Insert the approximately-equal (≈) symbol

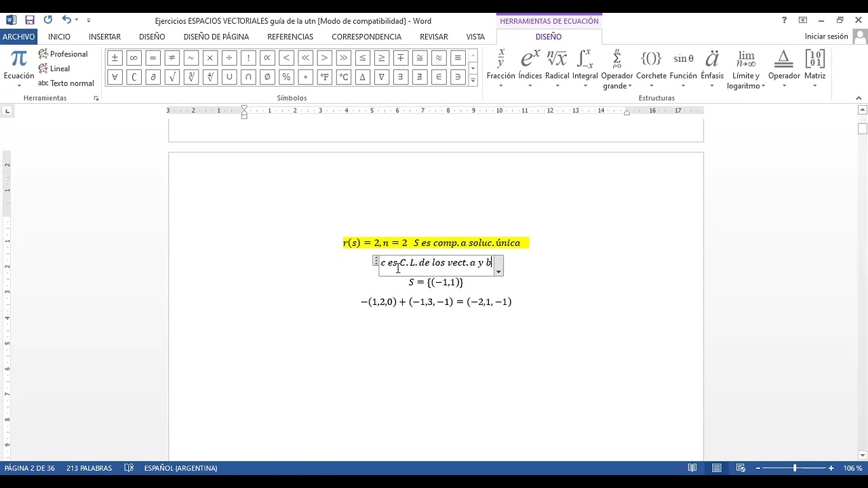[439, 58]
